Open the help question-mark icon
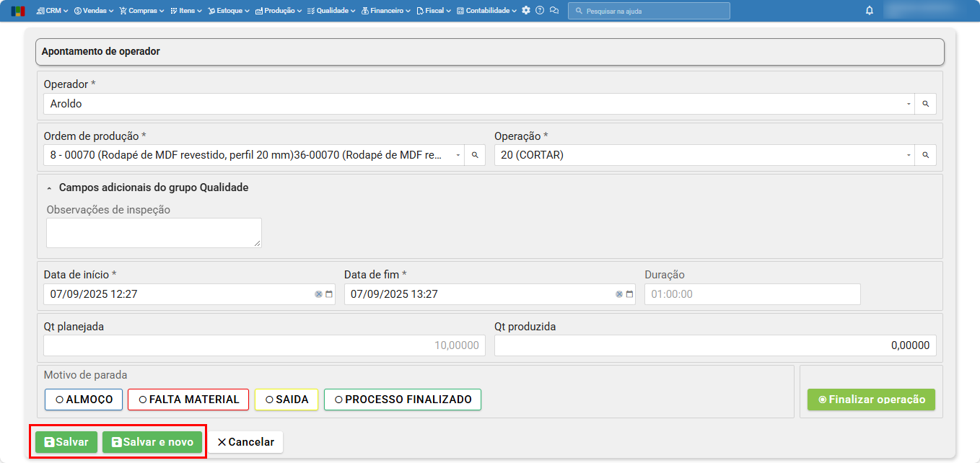 coord(540,11)
